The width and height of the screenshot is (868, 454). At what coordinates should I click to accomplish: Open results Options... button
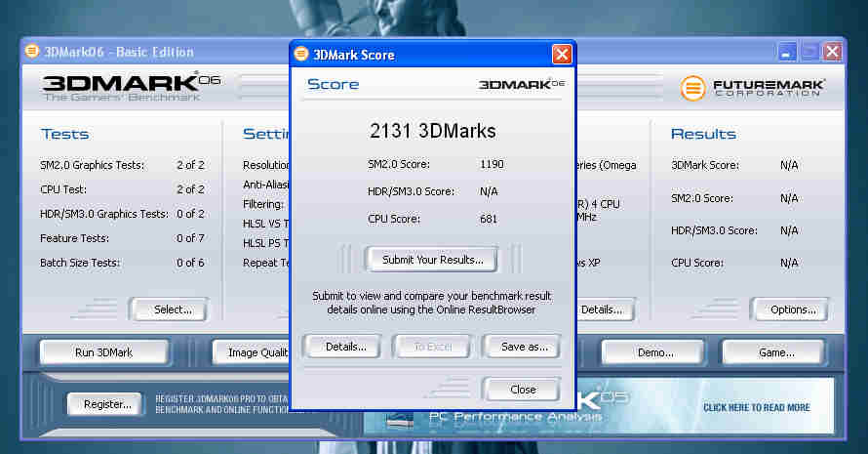[x=792, y=310]
